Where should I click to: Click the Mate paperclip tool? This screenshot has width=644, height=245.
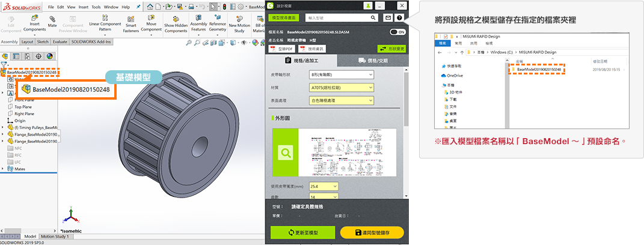coord(52,22)
